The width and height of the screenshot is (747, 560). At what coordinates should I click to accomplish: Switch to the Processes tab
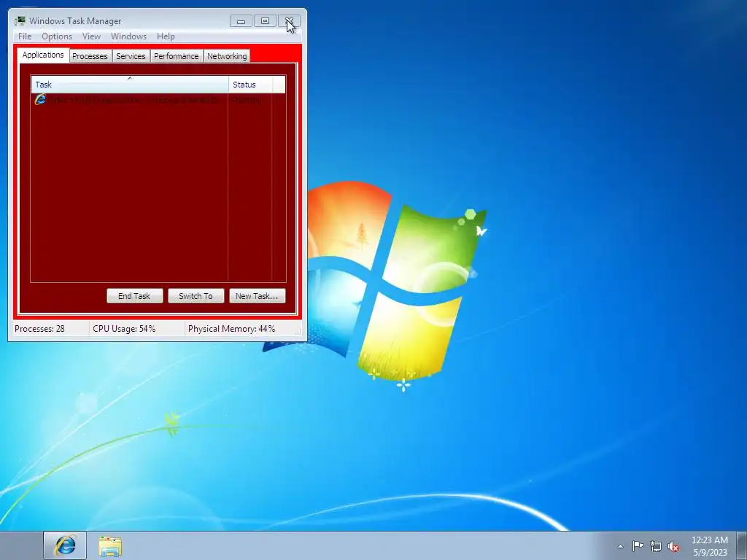click(90, 56)
